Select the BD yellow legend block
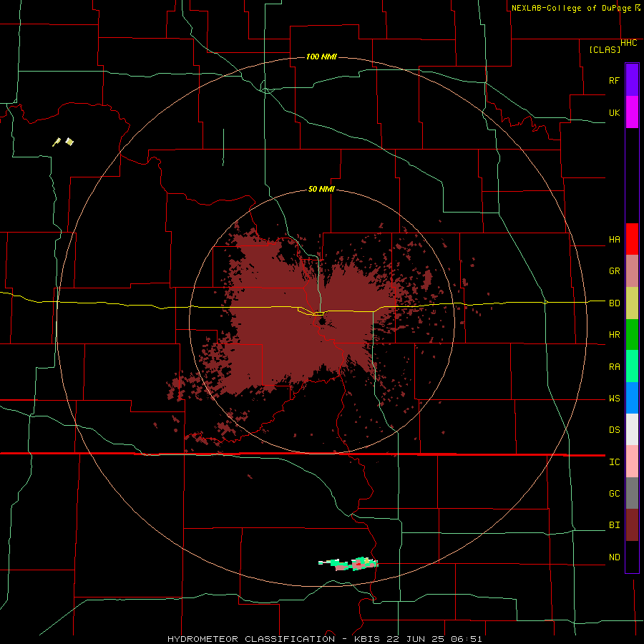This screenshot has width=644, height=644. click(632, 303)
